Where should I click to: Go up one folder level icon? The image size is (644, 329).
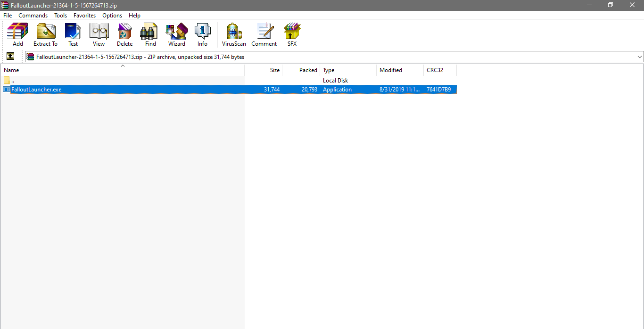[10, 57]
